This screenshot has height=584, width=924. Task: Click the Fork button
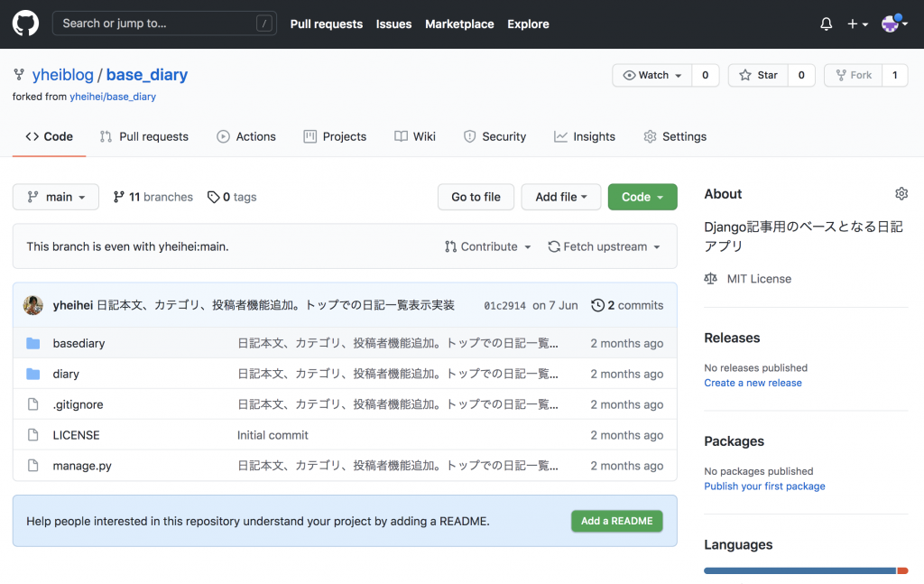[x=854, y=75]
